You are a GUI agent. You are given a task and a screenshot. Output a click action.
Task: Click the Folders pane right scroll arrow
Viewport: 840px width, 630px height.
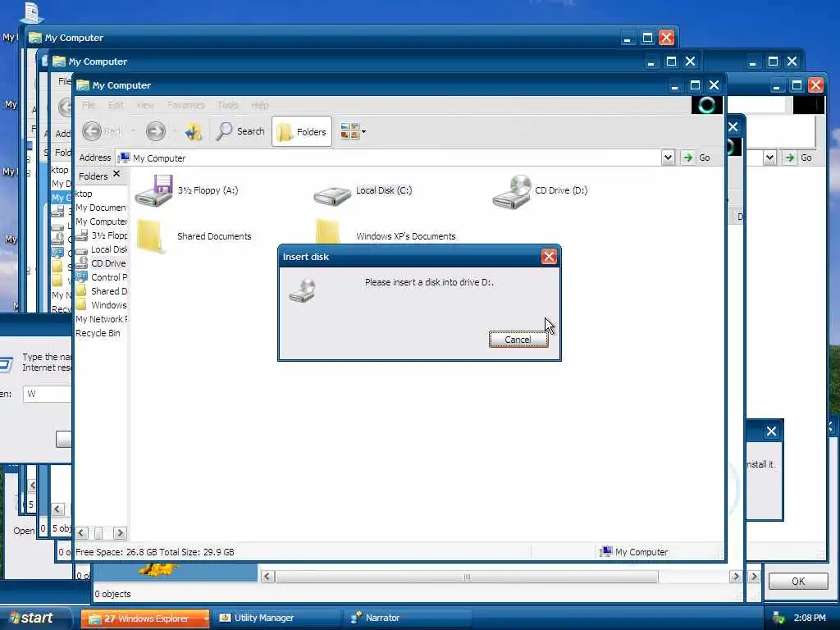tap(120, 532)
